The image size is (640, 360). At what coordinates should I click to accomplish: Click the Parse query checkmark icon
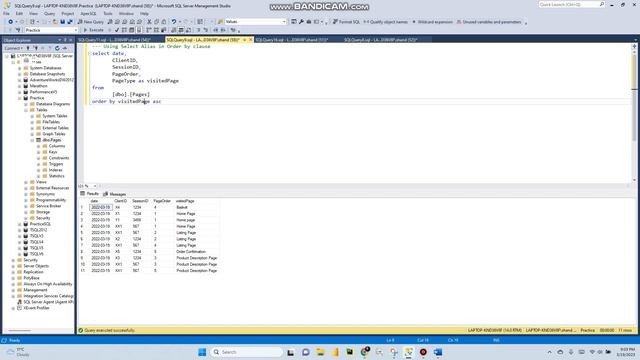point(117,30)
